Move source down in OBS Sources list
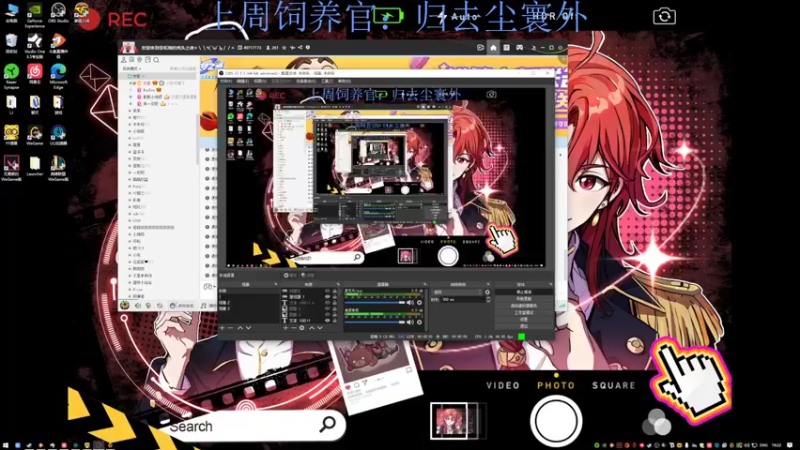Viewport: 800px width, 450px height. [x=320, y=328]
